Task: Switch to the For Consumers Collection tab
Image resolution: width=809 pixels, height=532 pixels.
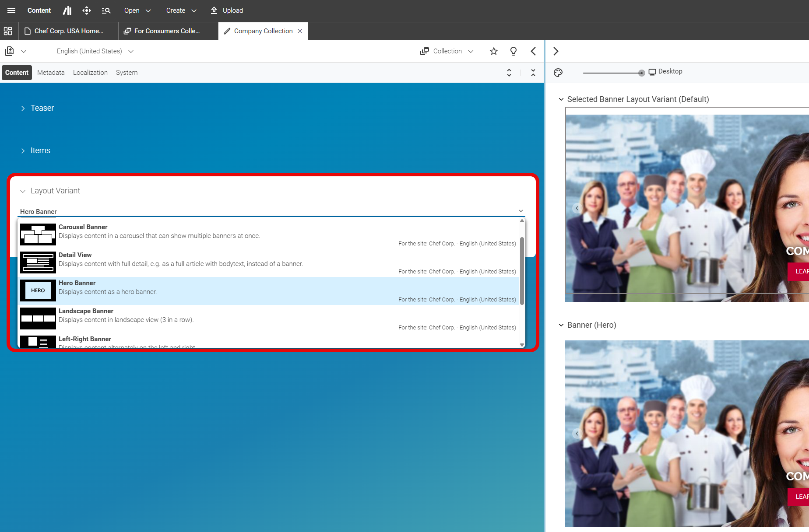Action: coord(166,31)
